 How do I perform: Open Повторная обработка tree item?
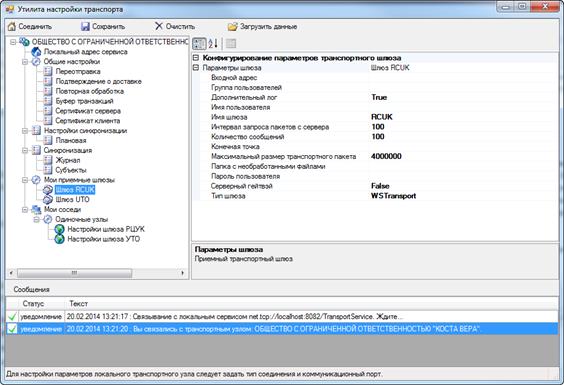pyautogui.click(x=90, y=91)
